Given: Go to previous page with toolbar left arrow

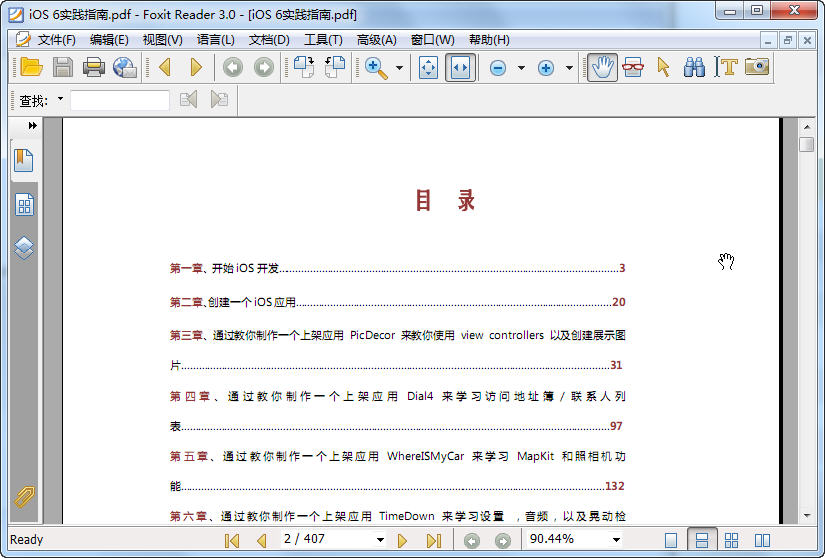Looking at the screenshot, I should [x=165, y=67].
